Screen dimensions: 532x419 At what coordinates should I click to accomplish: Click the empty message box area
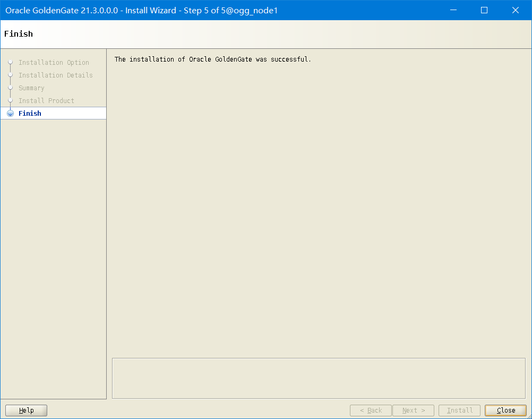coord(319,378)
